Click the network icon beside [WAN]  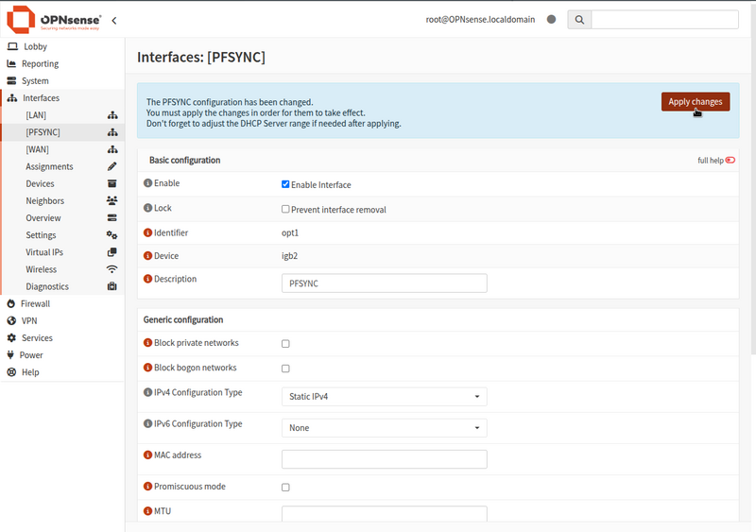click(112, 149)
